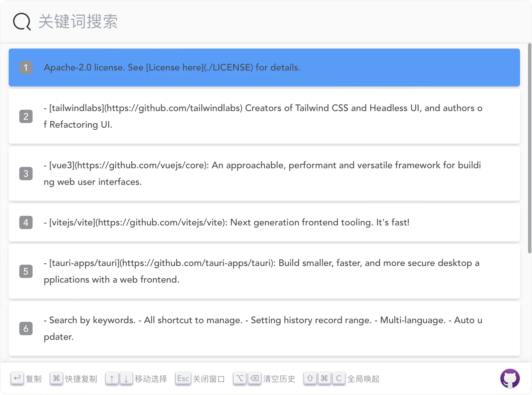Focus the keyword search input field
Screen dimensions: 532x395
(266, 22)
